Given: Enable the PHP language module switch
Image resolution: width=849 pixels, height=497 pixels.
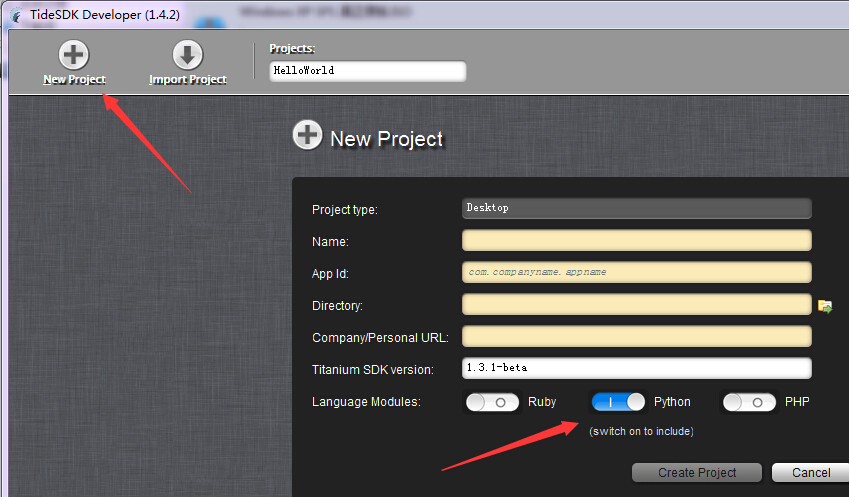Looking at the screenshot, I should pyautogui.click(x=749, y=402).
